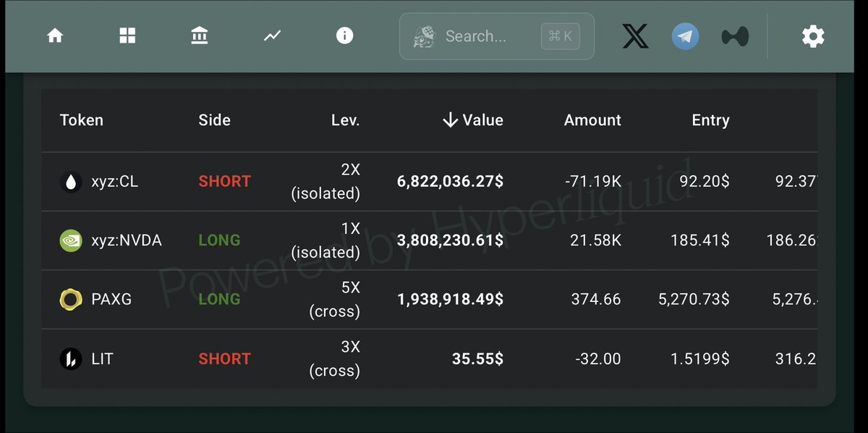The image size is (868, 433).
Task: Select the LIT token name
Action: [102, 358]
